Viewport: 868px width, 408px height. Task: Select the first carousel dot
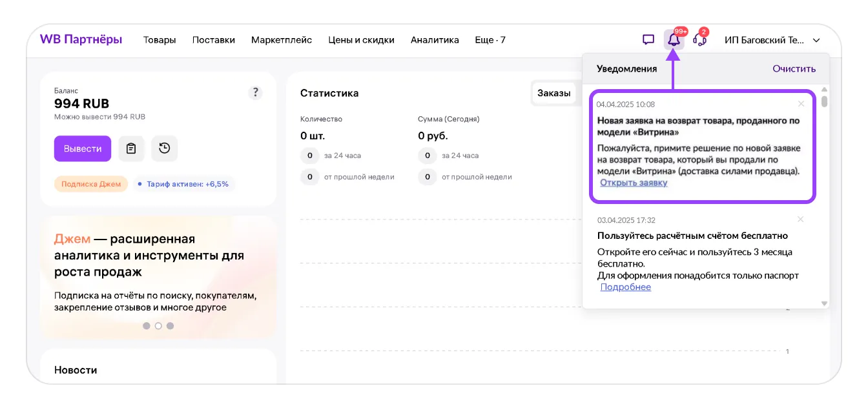click(x=147, y=326)
